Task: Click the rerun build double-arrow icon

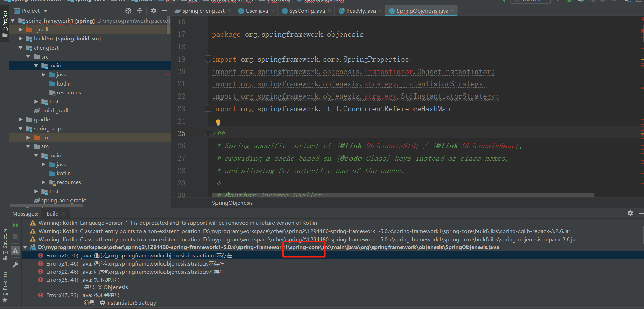Action: tap(15, 225)
